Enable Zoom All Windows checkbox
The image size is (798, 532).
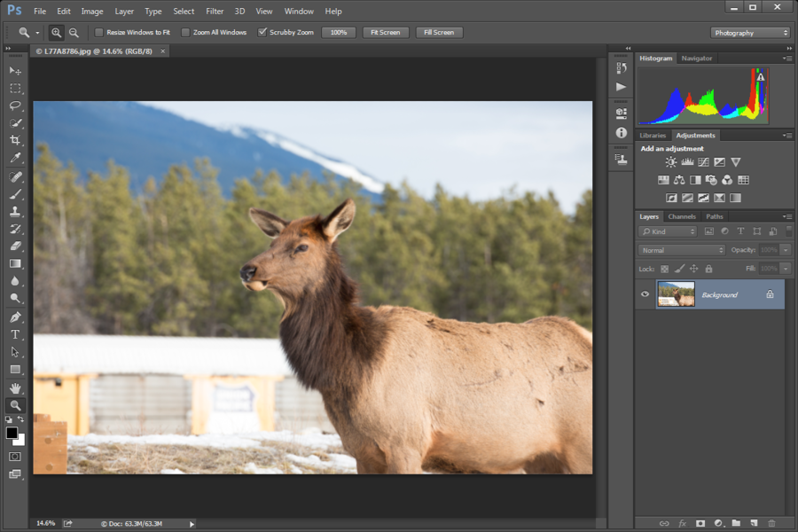click(186, 32)
